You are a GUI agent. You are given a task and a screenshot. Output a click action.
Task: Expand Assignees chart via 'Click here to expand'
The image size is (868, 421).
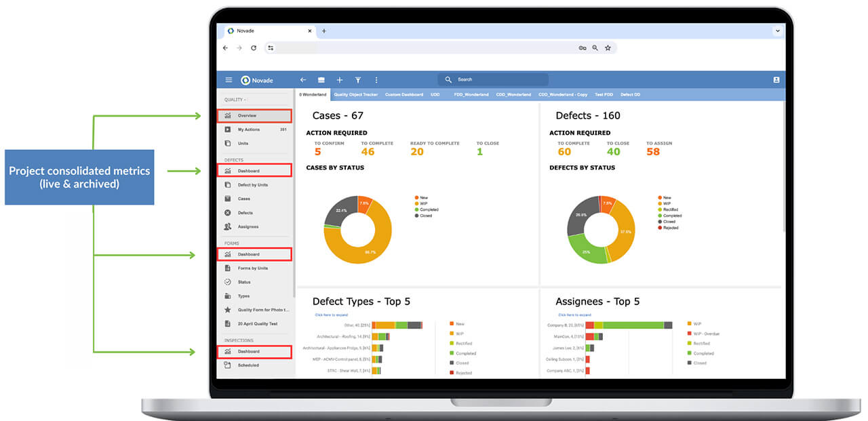(x=574, y=315)
